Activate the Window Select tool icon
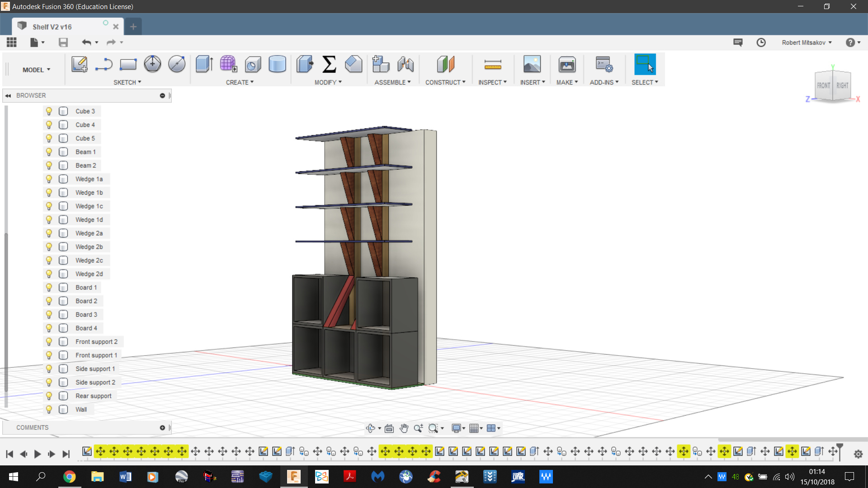 click(645, 64)
